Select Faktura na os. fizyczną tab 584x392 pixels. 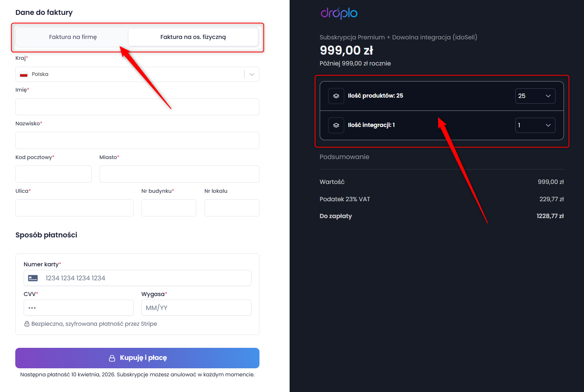(x=193, y=37)
